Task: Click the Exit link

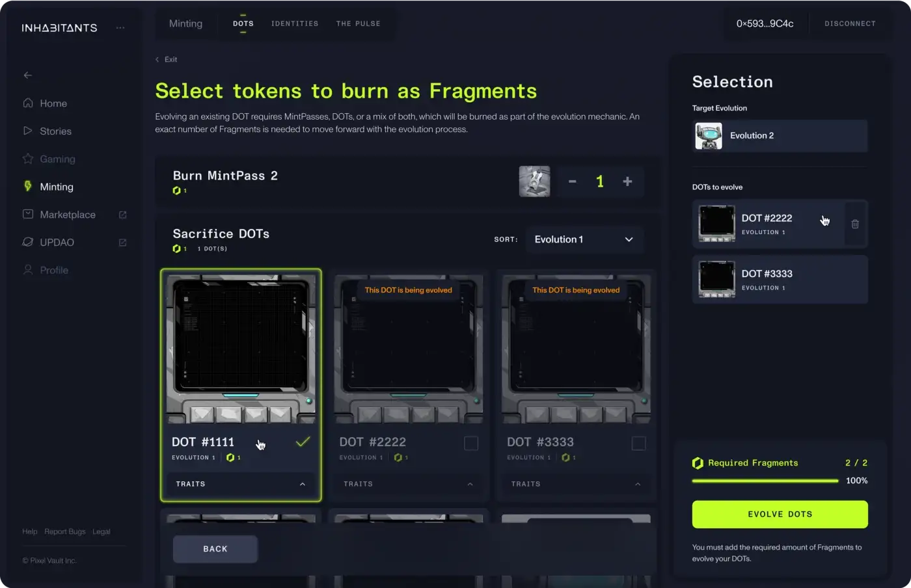Action: tap(167, 59)
